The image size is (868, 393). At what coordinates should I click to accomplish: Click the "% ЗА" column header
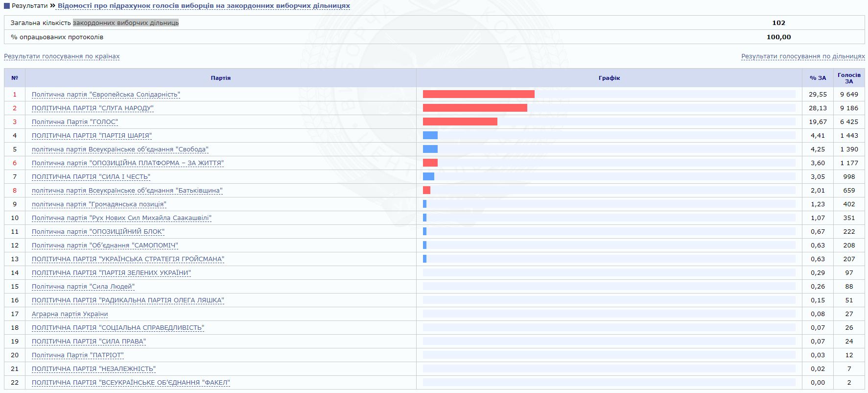click(x=818, y=78)
